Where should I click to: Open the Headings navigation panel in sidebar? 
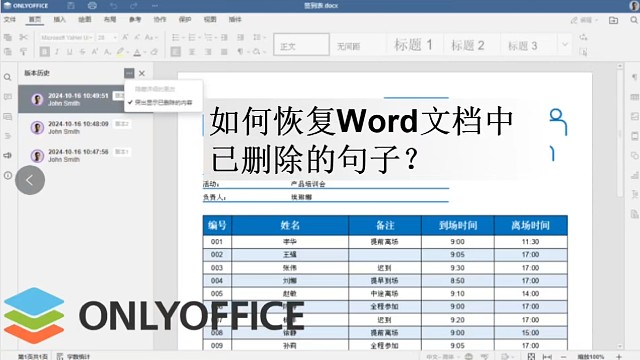click(8, 136)
